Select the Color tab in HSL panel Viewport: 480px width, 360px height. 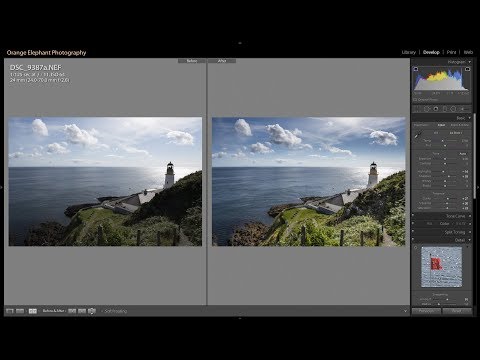point(444,224)
